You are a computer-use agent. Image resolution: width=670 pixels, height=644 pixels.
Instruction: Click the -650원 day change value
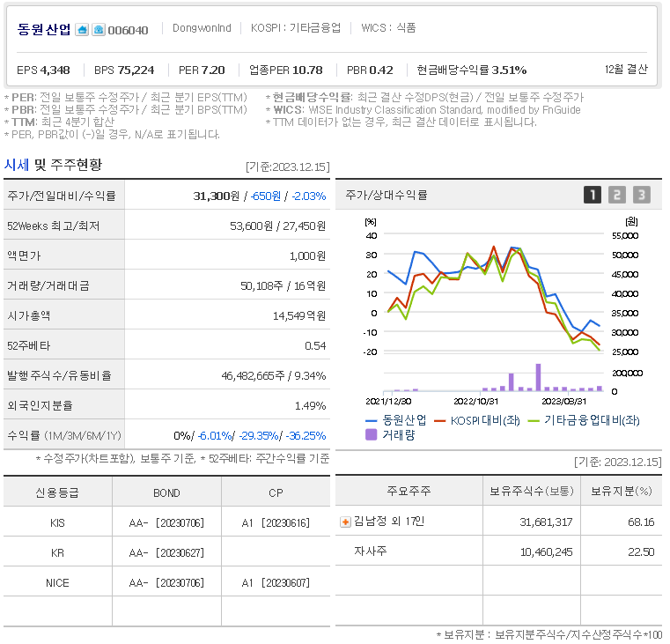point(266,196)
